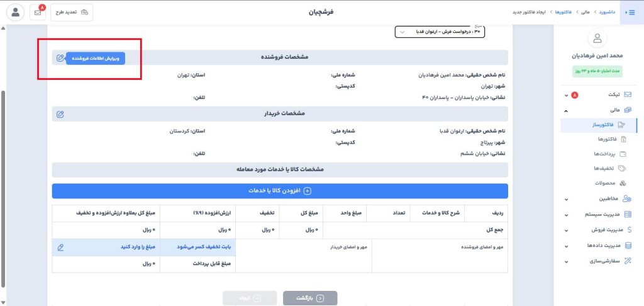Click the pencil icon in the discount row
The height and width of the screenshot is (306, 644).
tap(60, 247)
